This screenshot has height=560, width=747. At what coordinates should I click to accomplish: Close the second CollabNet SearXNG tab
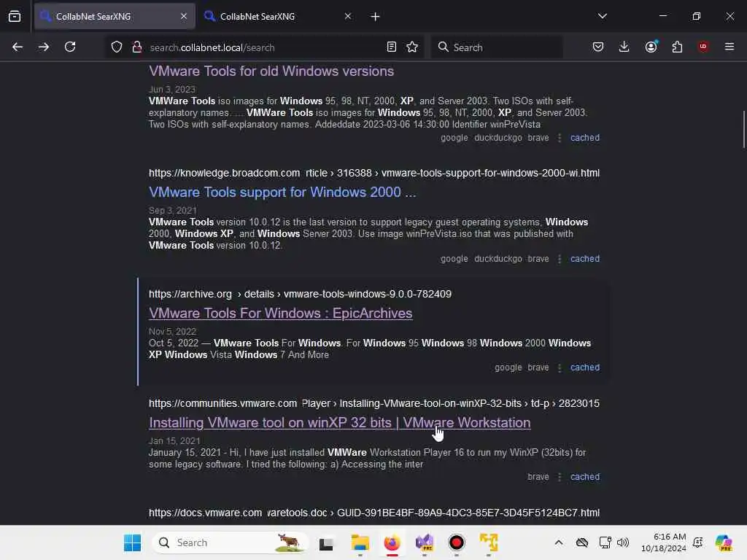pyautogui.click(x=348, y=16)
